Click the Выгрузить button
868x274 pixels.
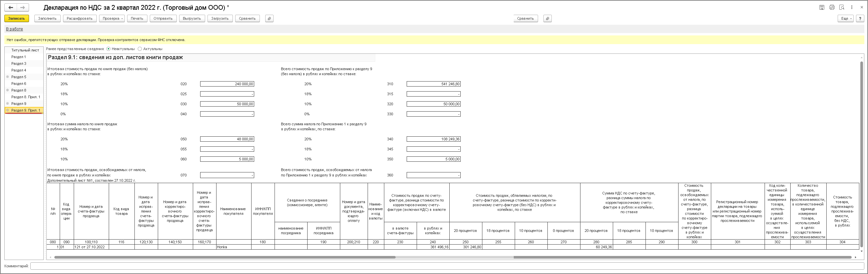tap(192, 19)
